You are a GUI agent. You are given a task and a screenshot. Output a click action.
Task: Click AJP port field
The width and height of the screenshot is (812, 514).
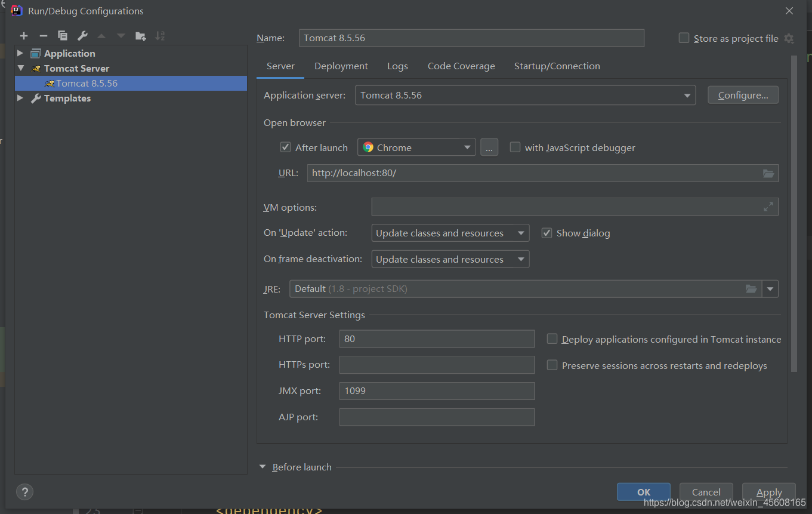tap(437, 417)
